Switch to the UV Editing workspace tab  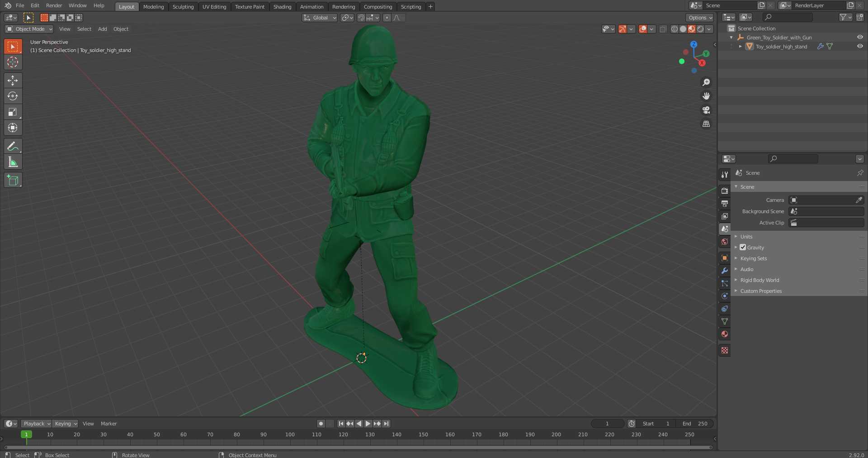(214, 7)
